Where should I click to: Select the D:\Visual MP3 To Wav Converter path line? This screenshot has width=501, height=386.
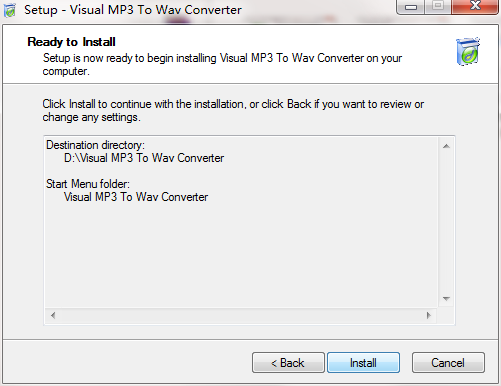point(144,158)
